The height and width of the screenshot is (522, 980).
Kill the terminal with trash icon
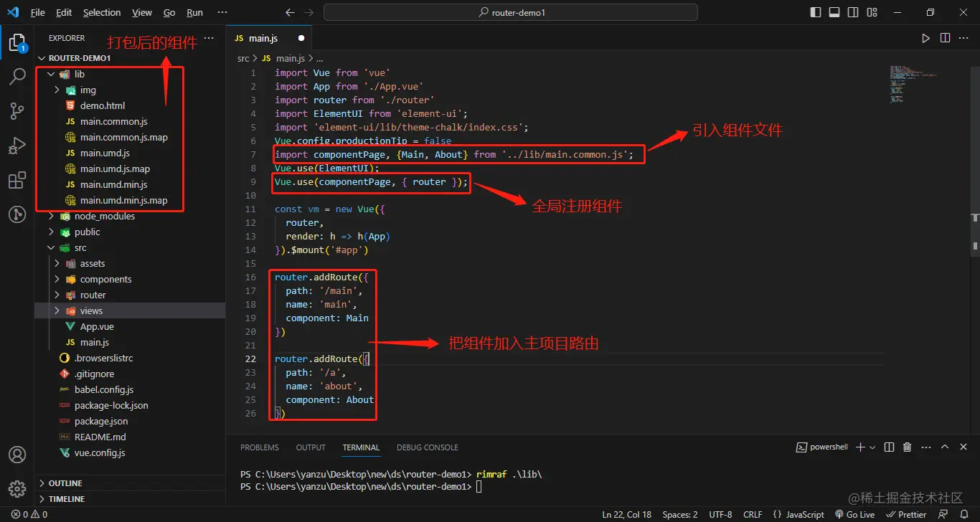point(907,447)
